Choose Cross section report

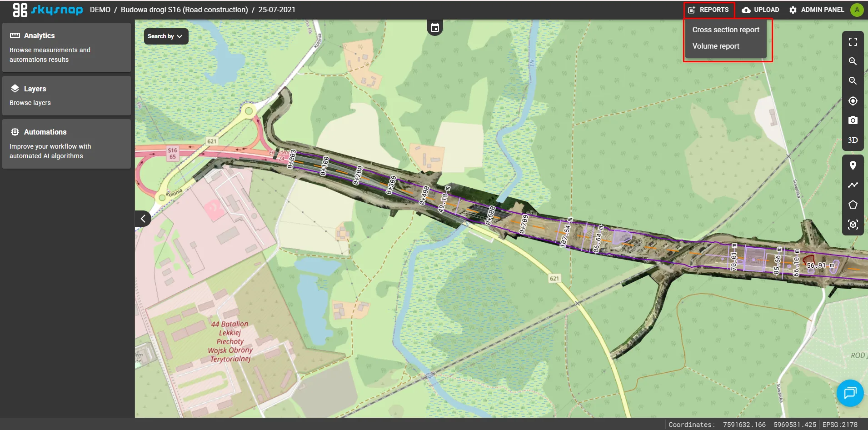pyautogui.click(x=725, y=30)
